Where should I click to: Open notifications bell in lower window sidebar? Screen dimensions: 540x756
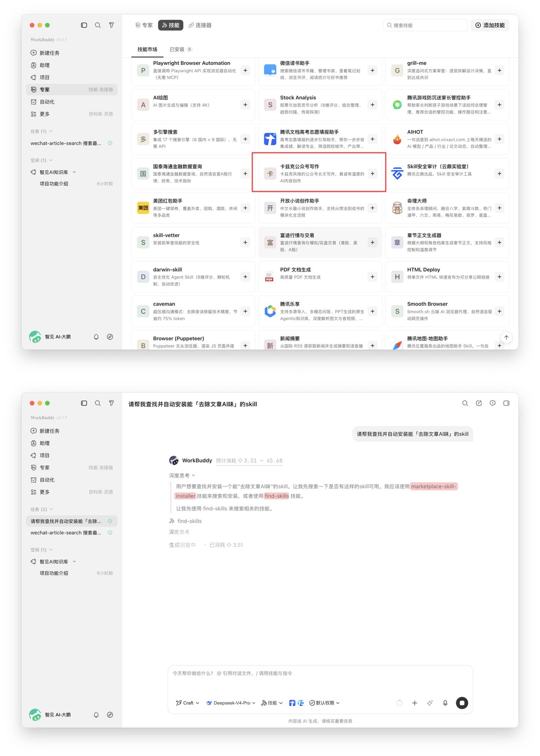coord(96,715)
